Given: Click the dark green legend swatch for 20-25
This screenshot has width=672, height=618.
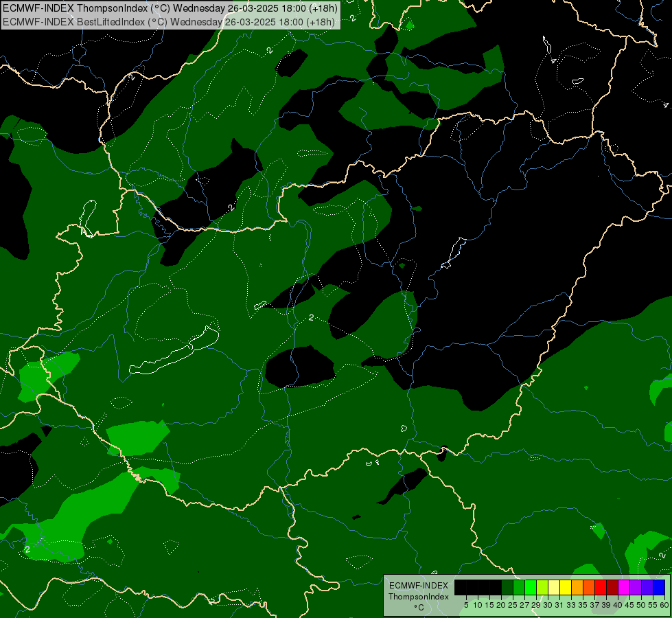Looking at the screenshot, I should click(507, 587).
